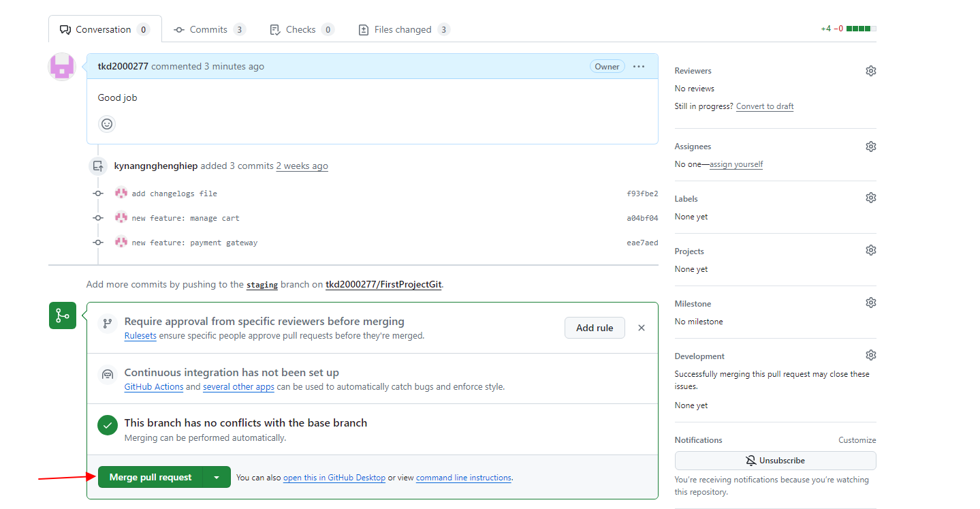980x509 pixels.
Task: Switch to the Checks tab
Action: coord(300,29)
